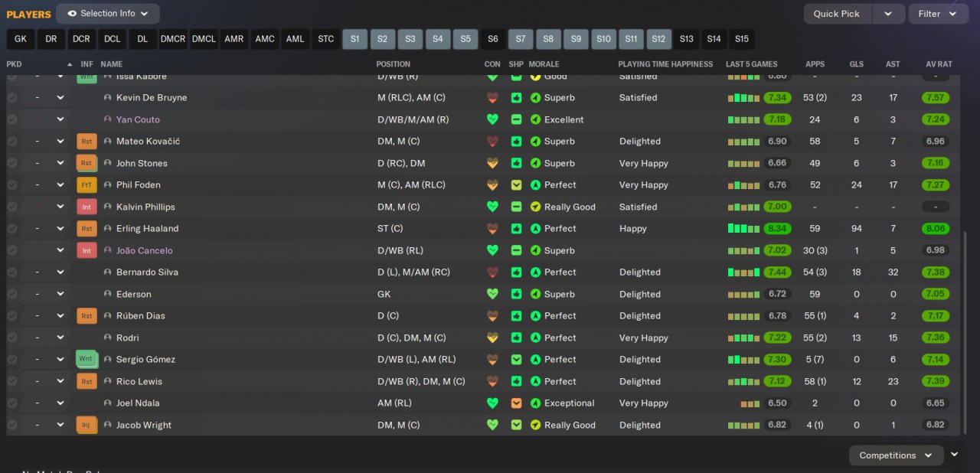The image size is (980, 473).
Task: Select substitute slot S6
Action: (x=492, y=39)
